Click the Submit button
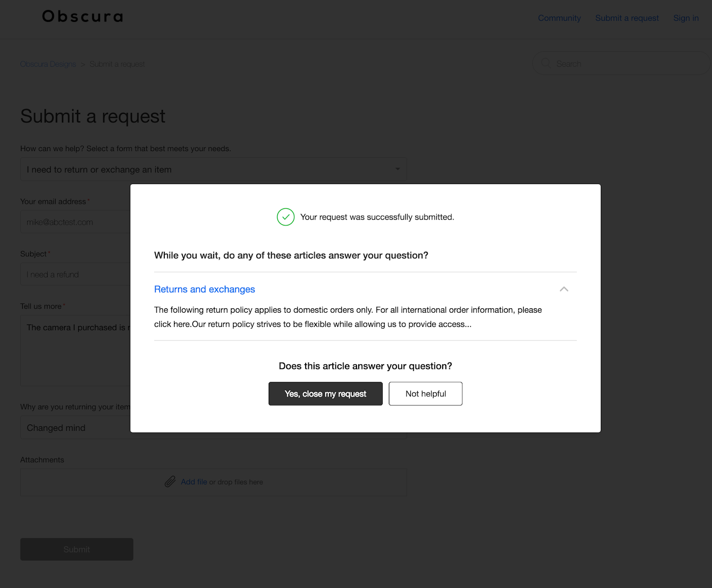The width and height of the screenshot is (712, 588). (x=77, y=549)
